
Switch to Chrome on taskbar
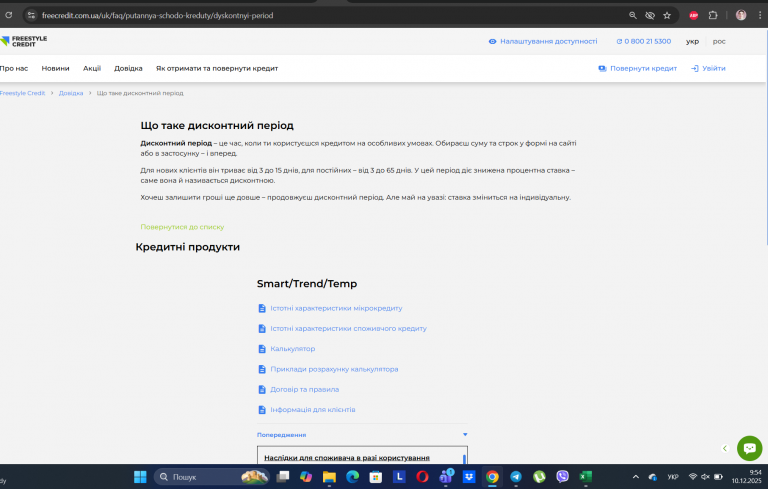pyautogui.click(x=492, y=477)
